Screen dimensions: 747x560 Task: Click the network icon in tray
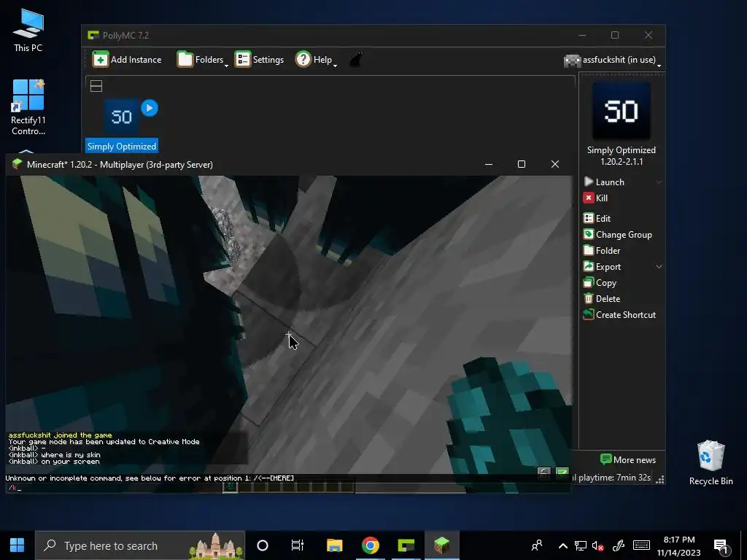click(x=580, y=545)
